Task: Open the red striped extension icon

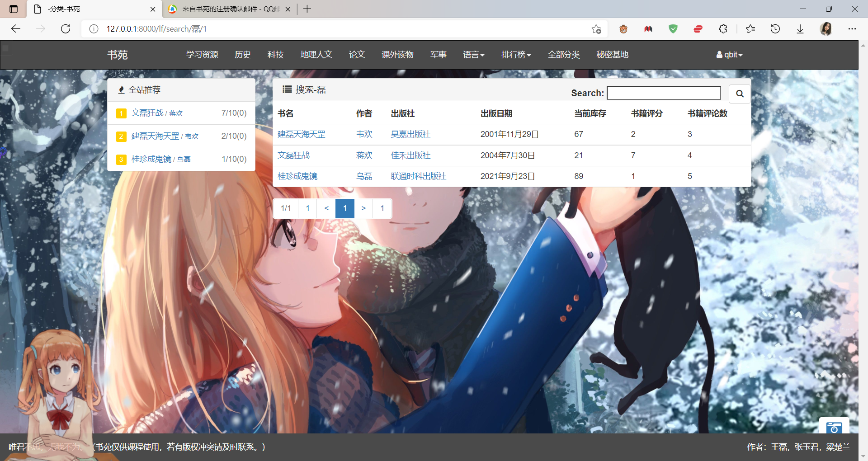Action: point(698,29)
